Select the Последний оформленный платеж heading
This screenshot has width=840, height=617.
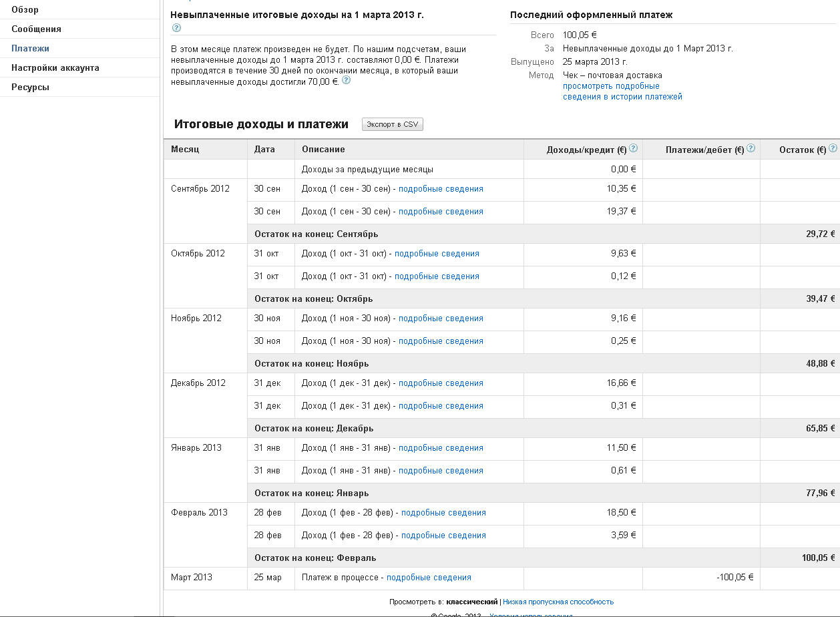pyautogui.click(x=591, y=15)
